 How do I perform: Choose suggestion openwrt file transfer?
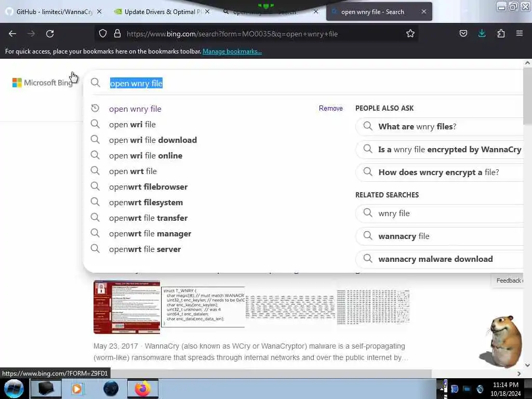[148, 218]
